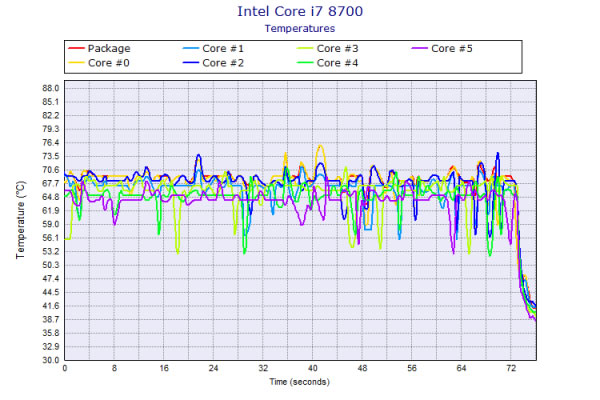This screenshot has height=400, width=600.
Task: Click the 72 x-axis tick label
Action: pos(511,368)
